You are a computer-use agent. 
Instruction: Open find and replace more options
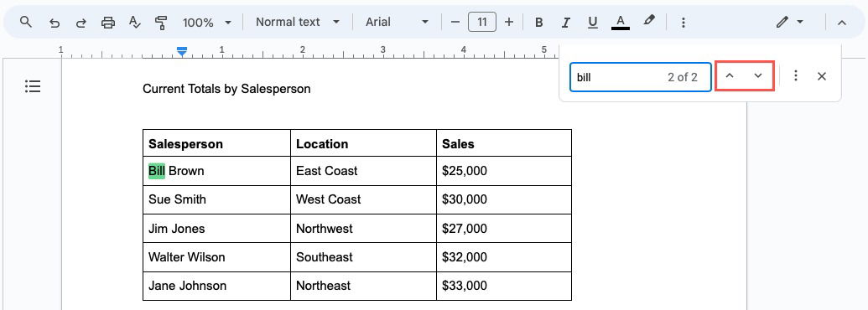coord(796,76)
